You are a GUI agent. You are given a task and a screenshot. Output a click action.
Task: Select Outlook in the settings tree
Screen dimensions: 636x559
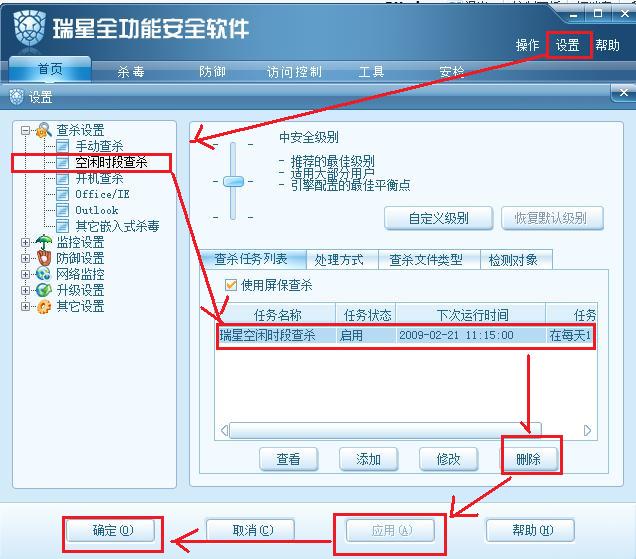[97, 210]
